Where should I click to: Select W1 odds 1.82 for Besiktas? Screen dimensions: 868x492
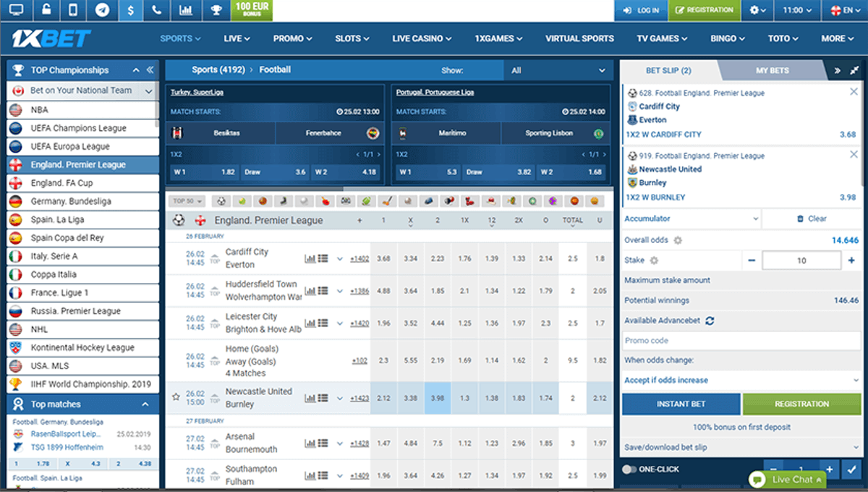pyautogui.click(x=203, y=172)
